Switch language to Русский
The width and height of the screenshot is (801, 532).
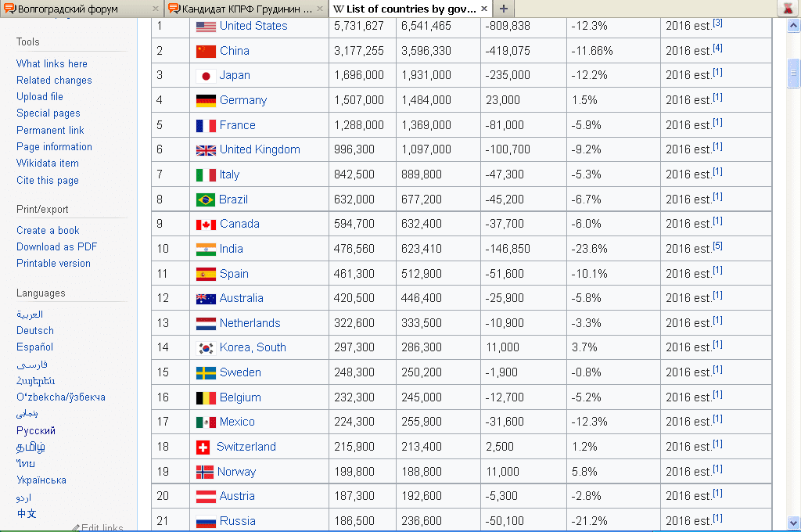(x=36, y=431)
